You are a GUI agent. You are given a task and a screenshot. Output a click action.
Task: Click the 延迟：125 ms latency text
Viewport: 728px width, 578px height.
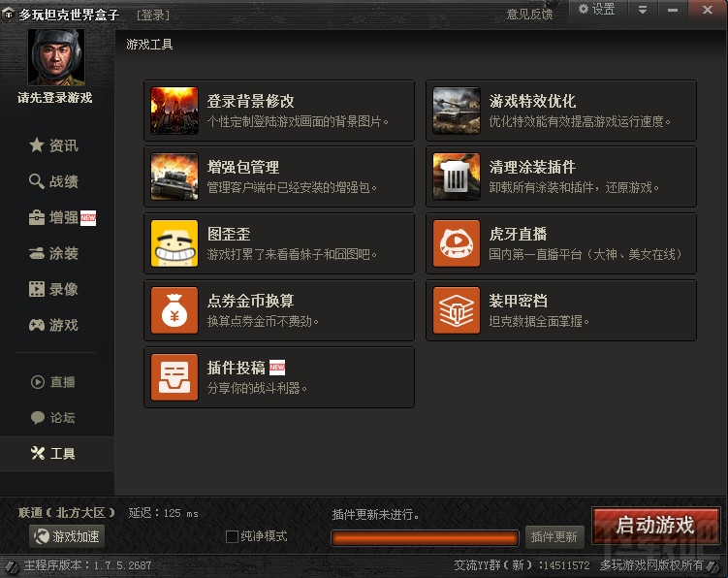164,513
